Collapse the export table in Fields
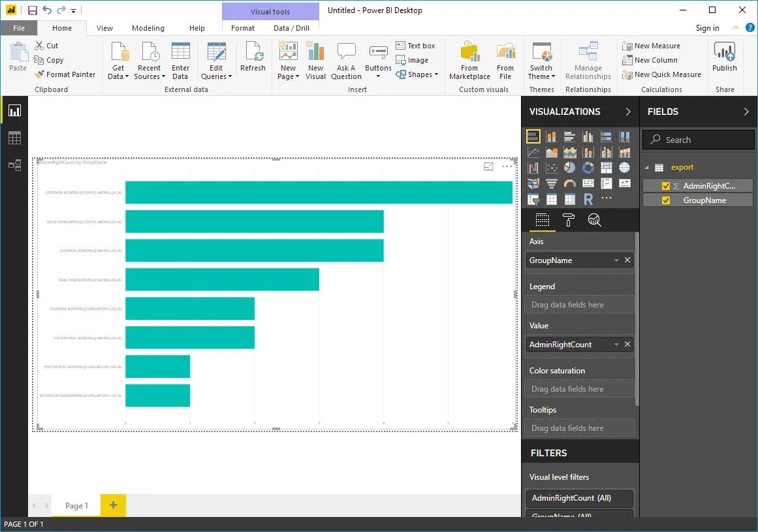758x532 pixels. (x=647, y=168)
